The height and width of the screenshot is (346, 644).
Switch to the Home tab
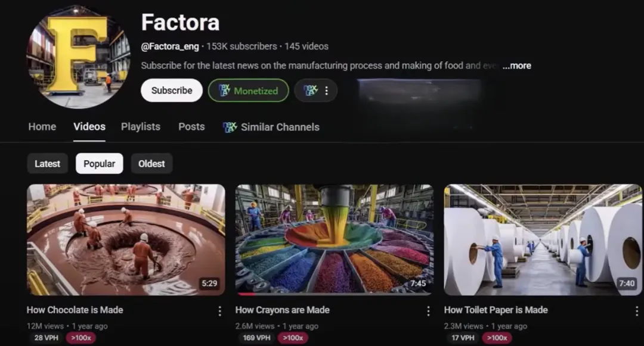click(x=42, y=127)
